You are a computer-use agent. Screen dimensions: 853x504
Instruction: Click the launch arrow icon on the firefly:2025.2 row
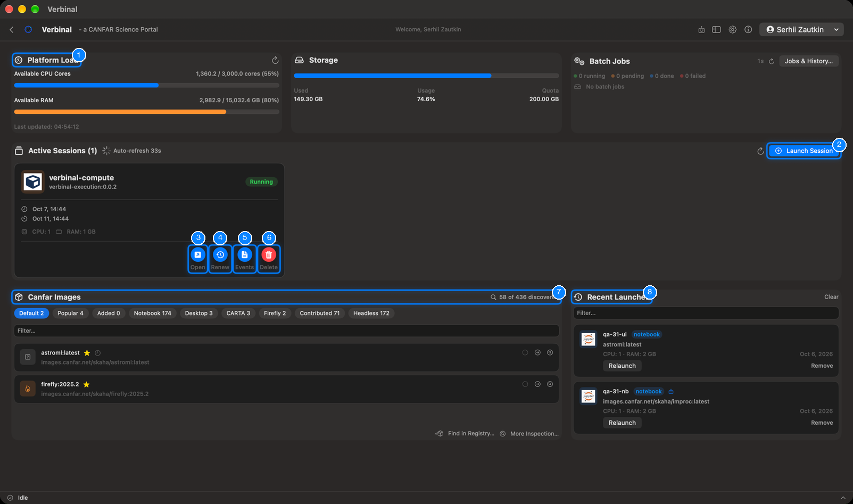coord(537,384)
